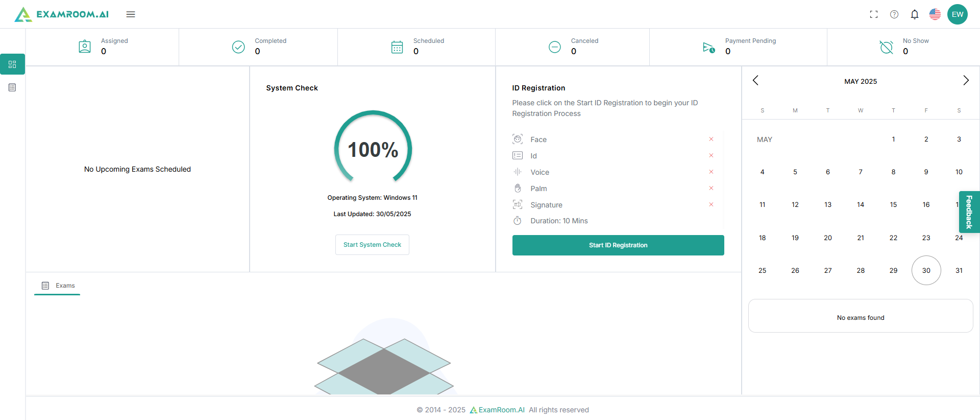Screen dimensions: 980x420
Task: Click the hamburger menu icon
Action: [x=131, y=14]
